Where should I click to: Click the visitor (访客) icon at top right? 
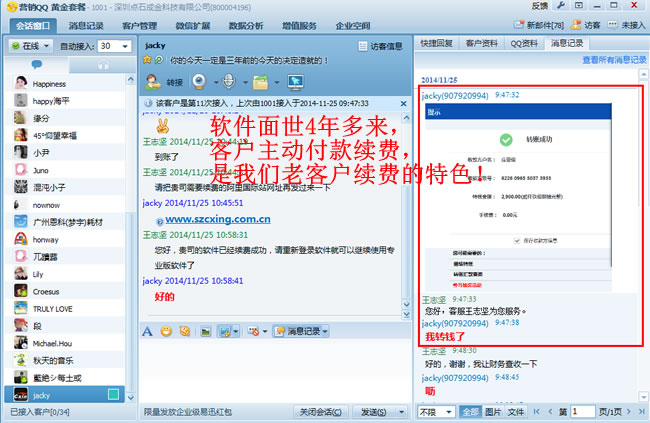pyautogui.click(x=575, y=25)
